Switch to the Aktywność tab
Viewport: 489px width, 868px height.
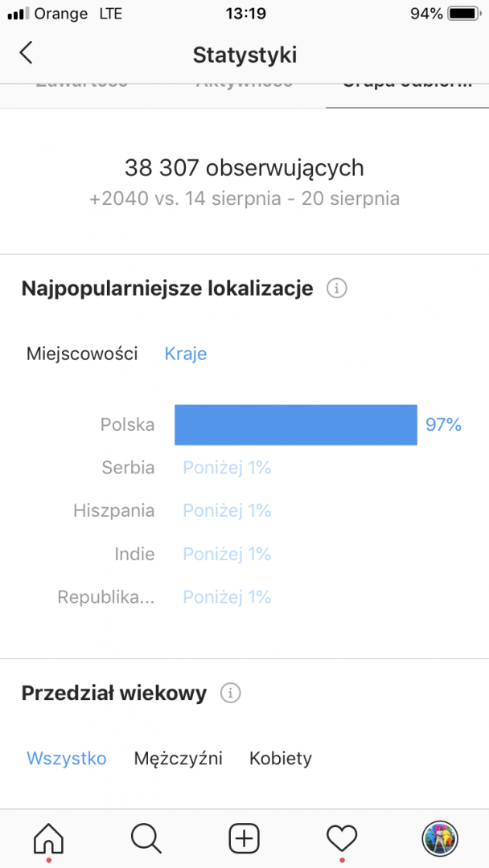click(244, 80)
